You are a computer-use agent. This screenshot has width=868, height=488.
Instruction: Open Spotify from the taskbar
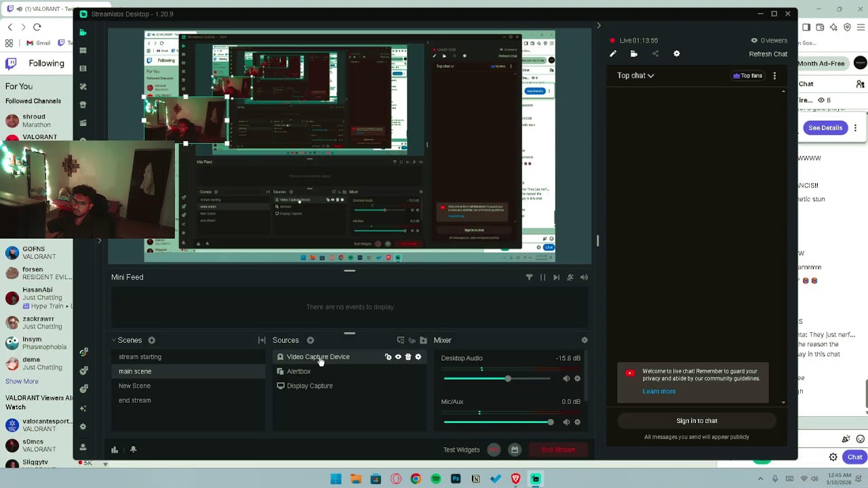point(435,479)
